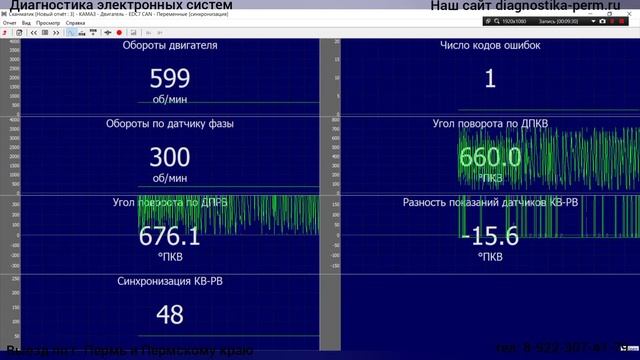The height and width of the screenshot is (360, 640).
Task: Click the synchronization value 48
Action: coord(170,315)
